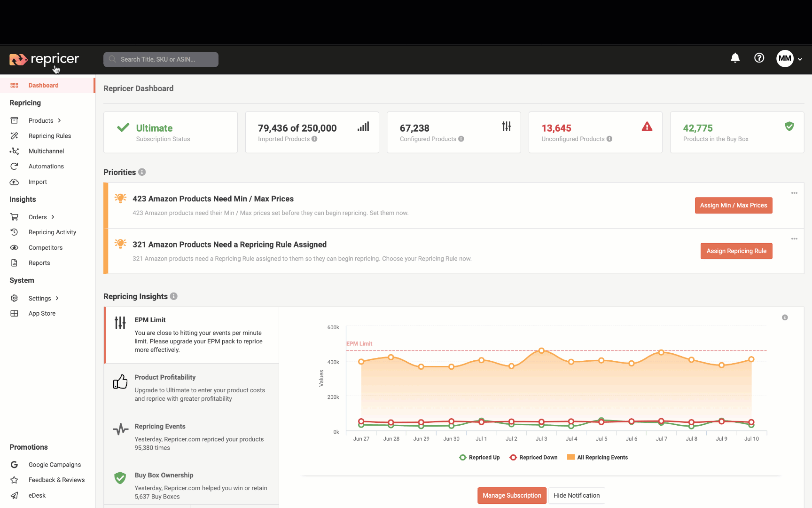Toggle the Repriced Up legend series
This screenshot has height=508, width=812.
click(x=479, y=458)
